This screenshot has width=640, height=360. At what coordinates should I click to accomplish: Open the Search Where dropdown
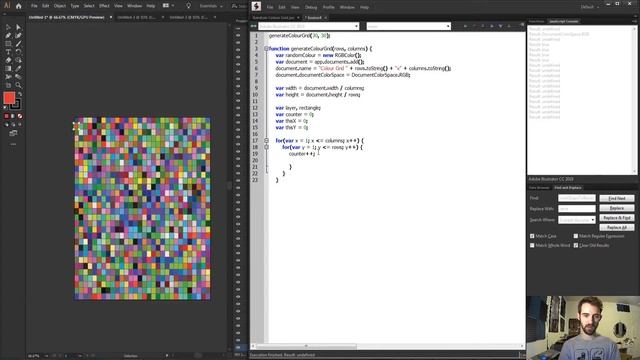(x=577, y=220)
